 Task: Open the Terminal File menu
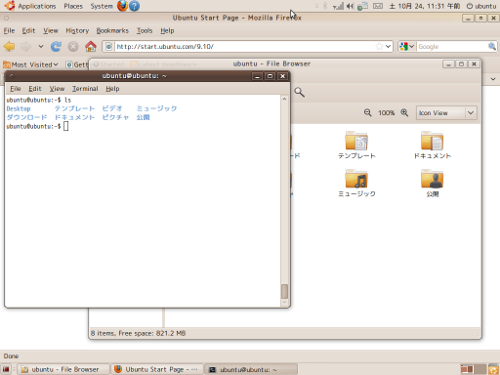coord(15,89)
